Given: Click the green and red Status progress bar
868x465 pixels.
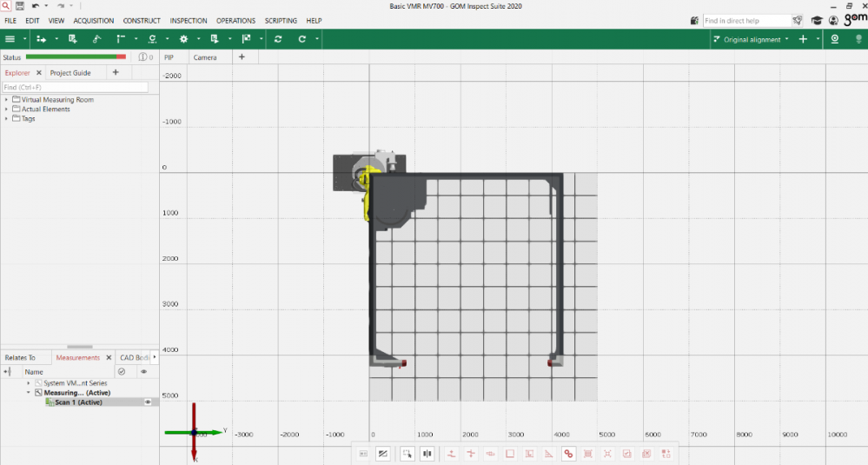Looking at the screenshot, I should pos(76,56).
